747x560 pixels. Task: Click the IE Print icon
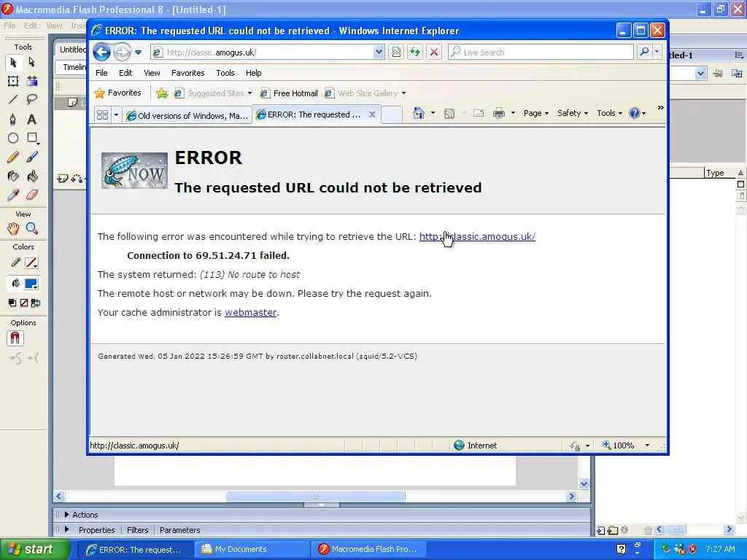(499, 113)
